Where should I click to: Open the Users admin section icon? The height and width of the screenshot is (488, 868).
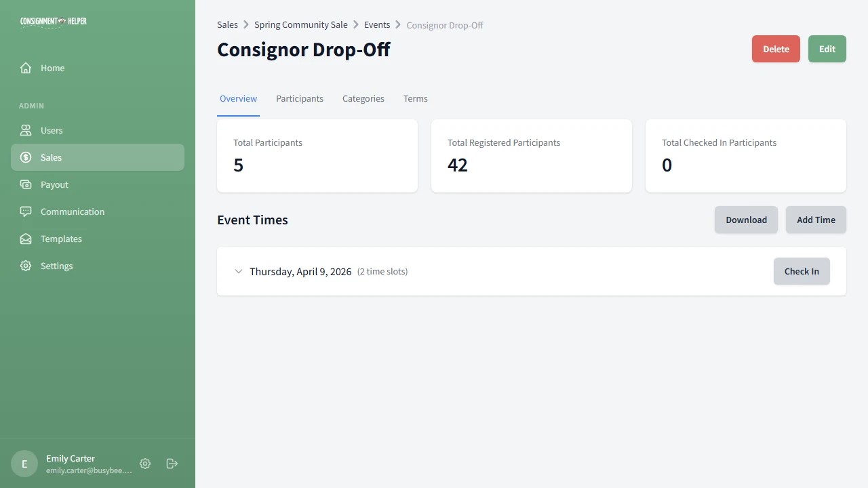[x=25, y=130]
